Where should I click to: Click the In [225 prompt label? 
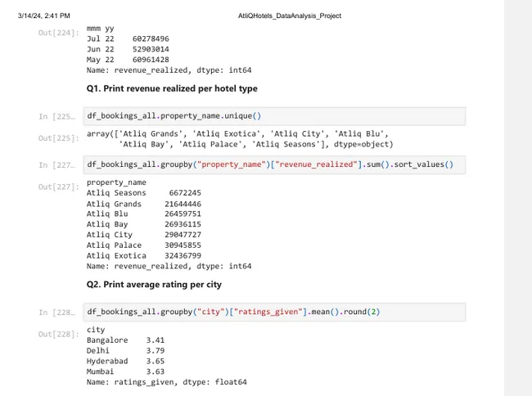(56, 117)
